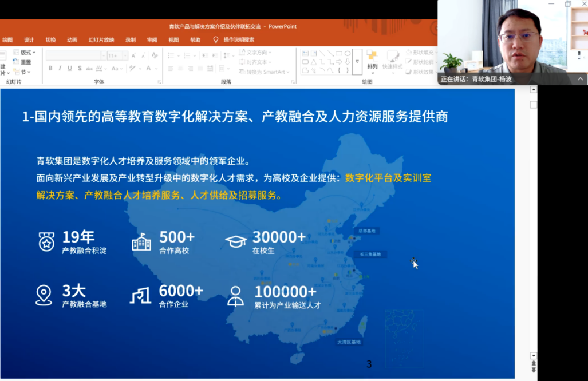This screenshot has width=588, height=381.
Task: Open the font size dropdown
Action: (125, 56)
